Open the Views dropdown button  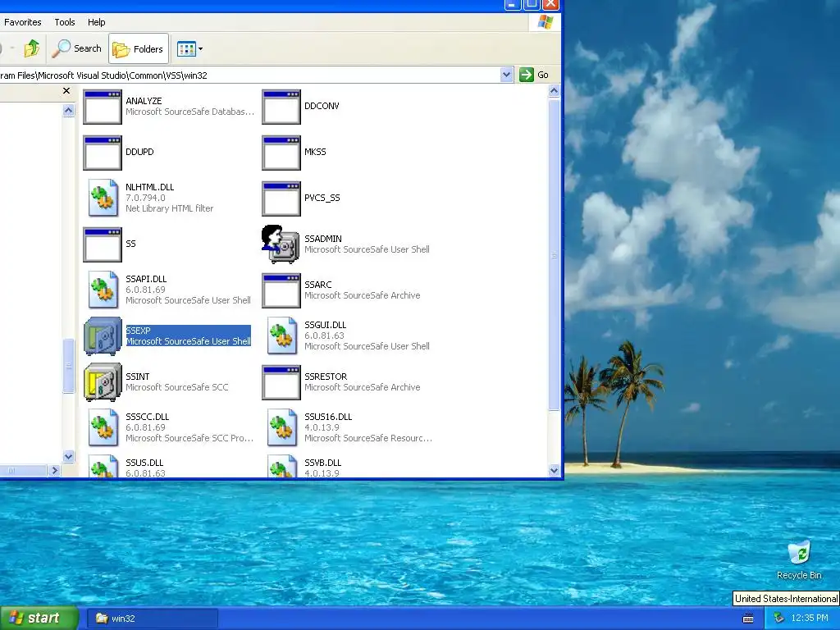point(189,48)
